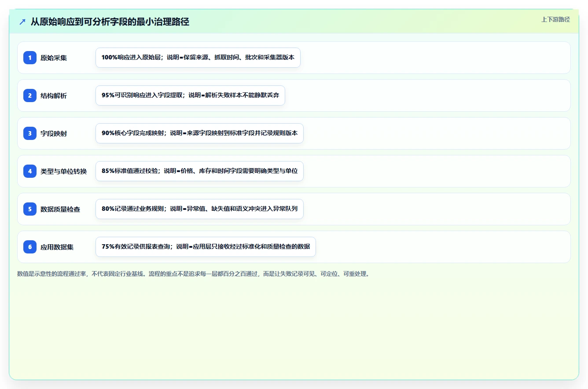Select step number badge 1
588x389 pixels.
click(30, 57)
